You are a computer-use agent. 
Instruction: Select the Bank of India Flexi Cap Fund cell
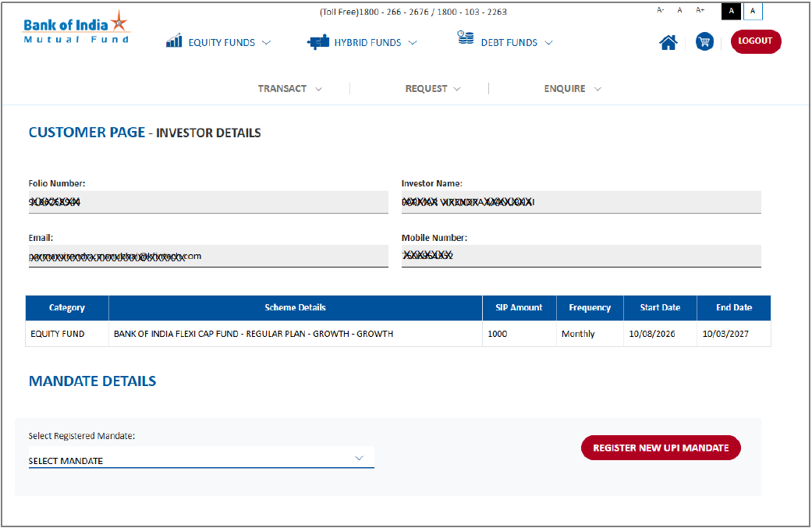[295, 334]
